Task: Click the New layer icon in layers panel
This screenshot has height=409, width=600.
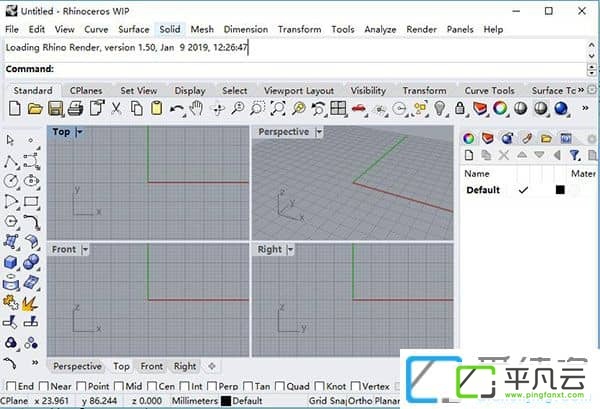Action: (x=469, y=155)
